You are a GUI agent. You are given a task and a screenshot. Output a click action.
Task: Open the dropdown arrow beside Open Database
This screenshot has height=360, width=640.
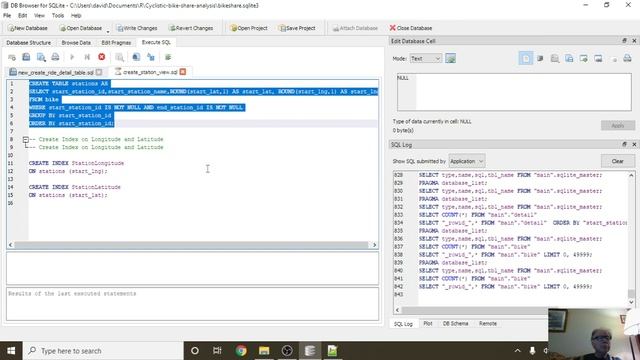click(x=108, y=31)
